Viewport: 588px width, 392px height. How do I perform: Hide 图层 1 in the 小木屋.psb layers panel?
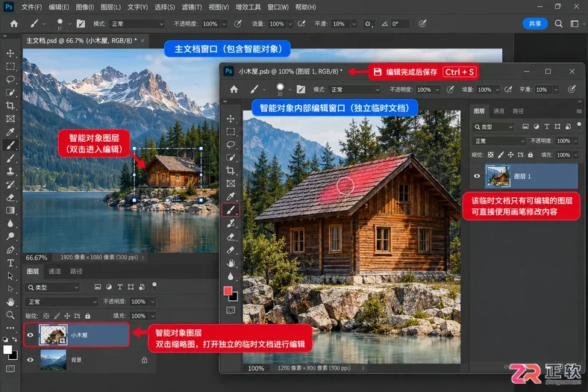pyautogui.click(x=477, y=176)
